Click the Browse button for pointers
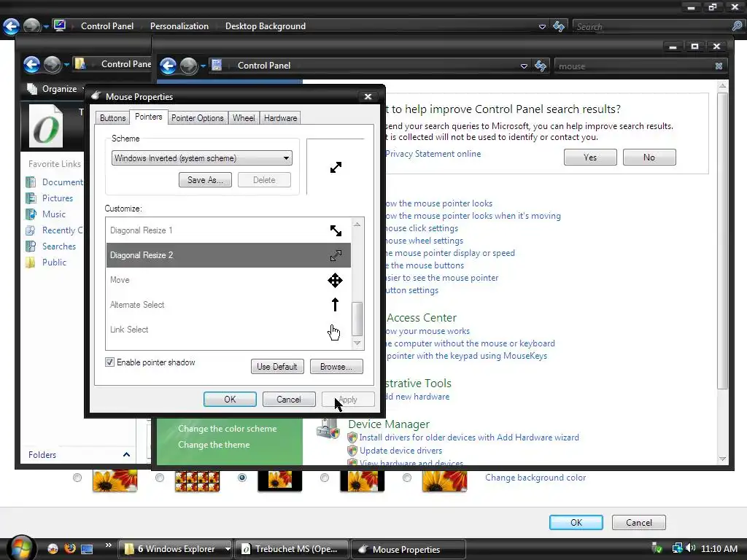The height and width of the screenshot is (560, 747). (336, 367)
